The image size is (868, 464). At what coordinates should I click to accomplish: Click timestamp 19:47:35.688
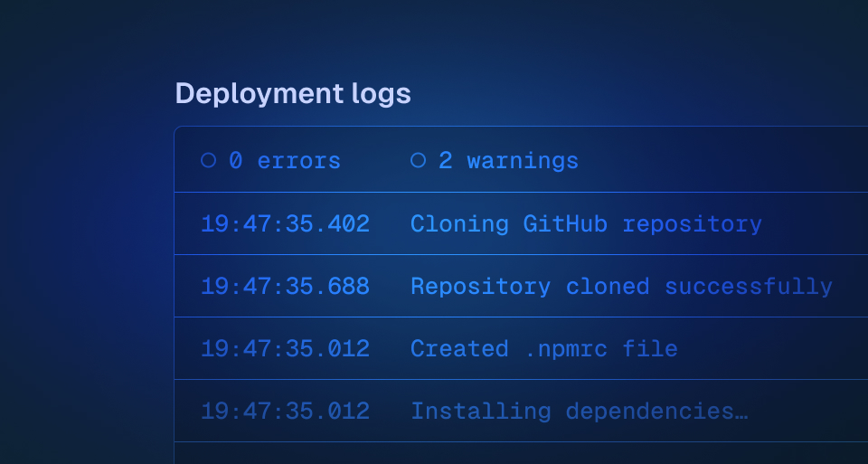point(285,287)
